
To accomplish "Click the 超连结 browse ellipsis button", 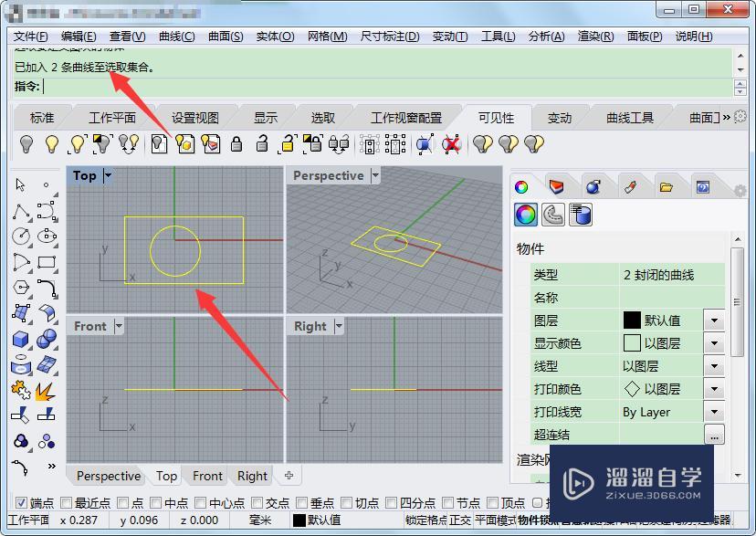I will 714,436.
